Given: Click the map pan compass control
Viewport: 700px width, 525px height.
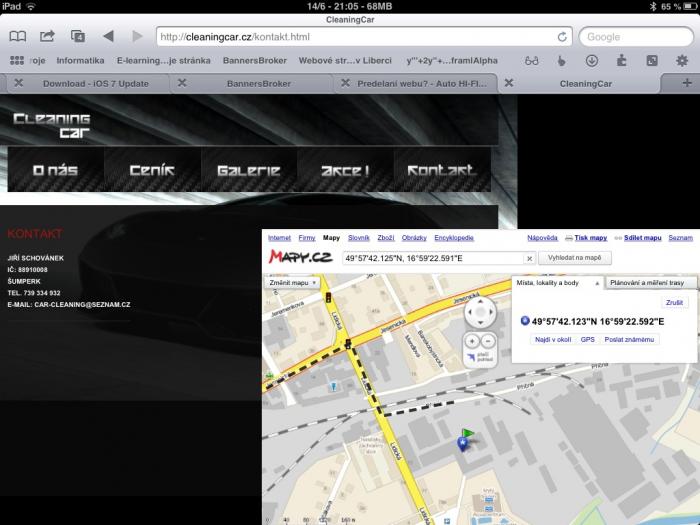Looking at the screenshot, I should point(481,312).
